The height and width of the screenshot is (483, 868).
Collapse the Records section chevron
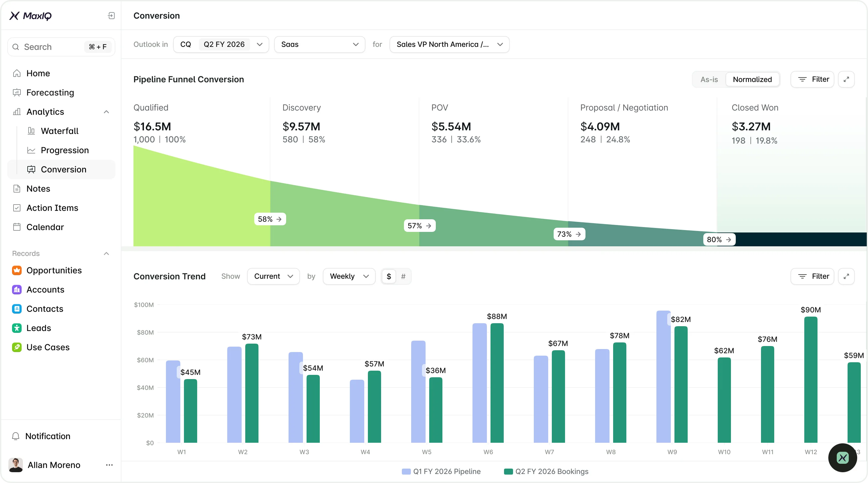106,254
